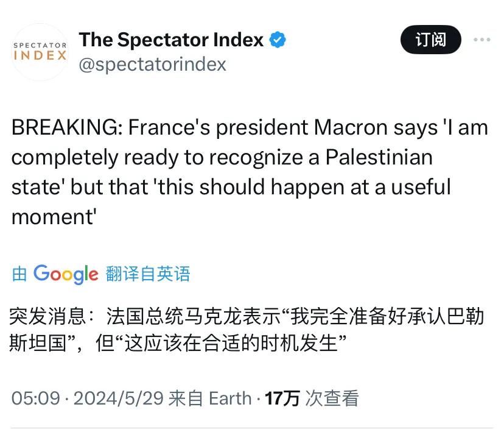This screenshot has width=504, height=435.
Task: Click the 2024/5/29 post date
Action: click(119, 398)
